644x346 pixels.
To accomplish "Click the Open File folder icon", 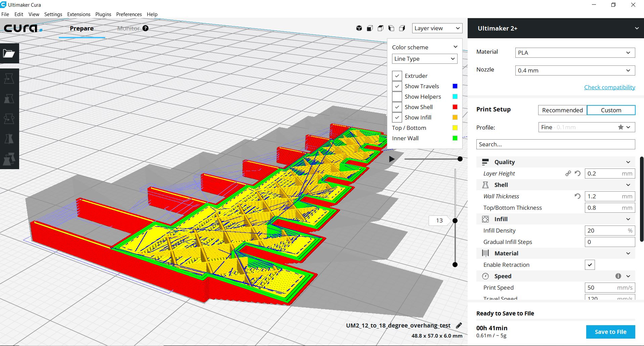I will [x=9, y=53].
